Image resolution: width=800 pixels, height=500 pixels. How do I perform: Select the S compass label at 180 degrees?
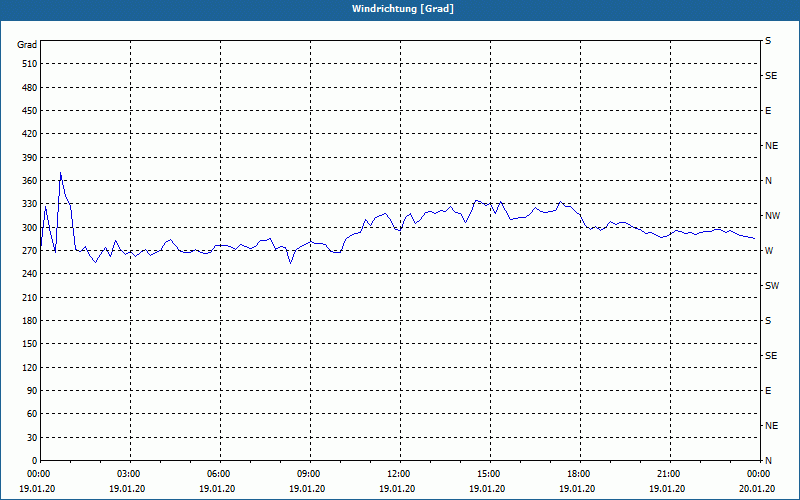(768, 321)
